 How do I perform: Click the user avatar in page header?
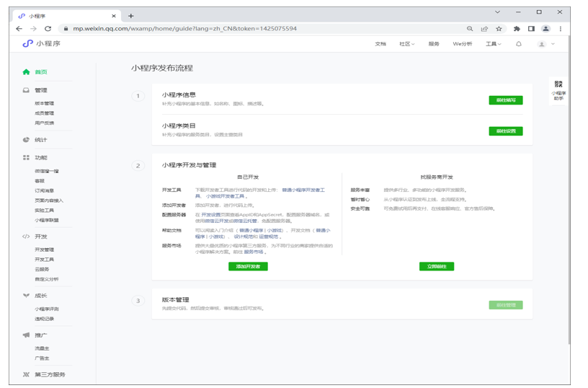point(541,44)
